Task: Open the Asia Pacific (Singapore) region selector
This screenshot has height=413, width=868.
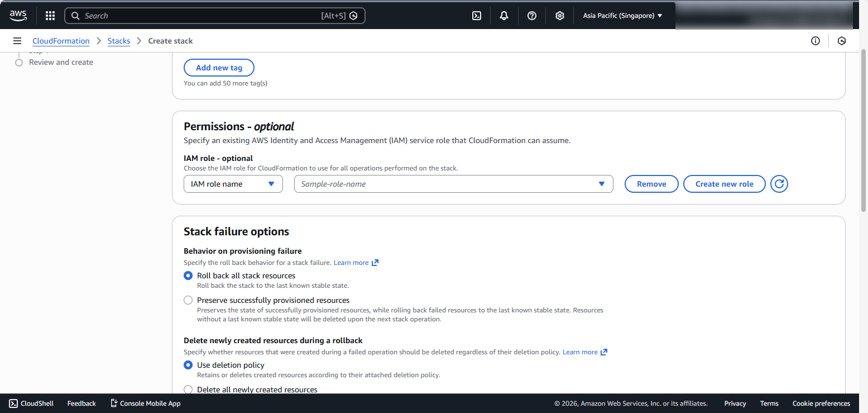Action: point(622,15)
